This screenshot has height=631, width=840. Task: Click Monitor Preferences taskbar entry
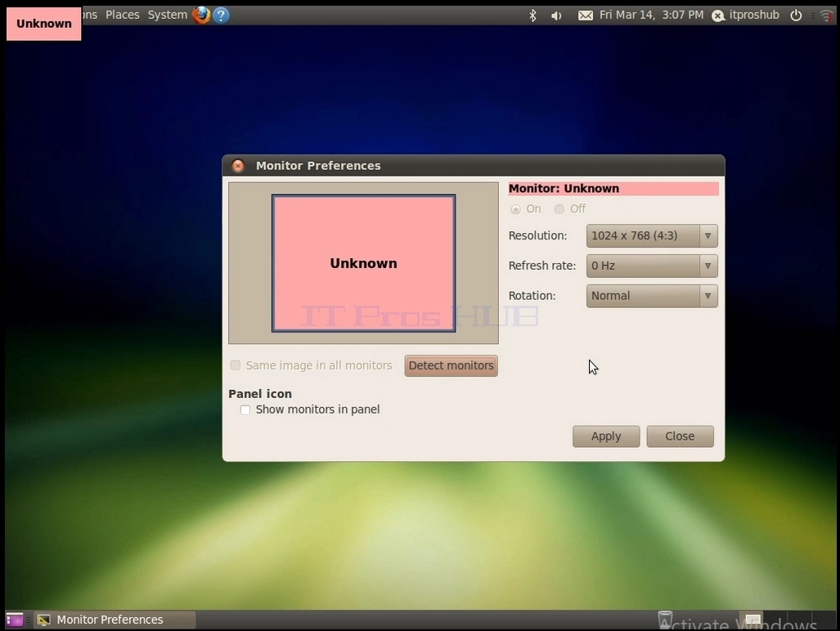(x=115, y=620)
